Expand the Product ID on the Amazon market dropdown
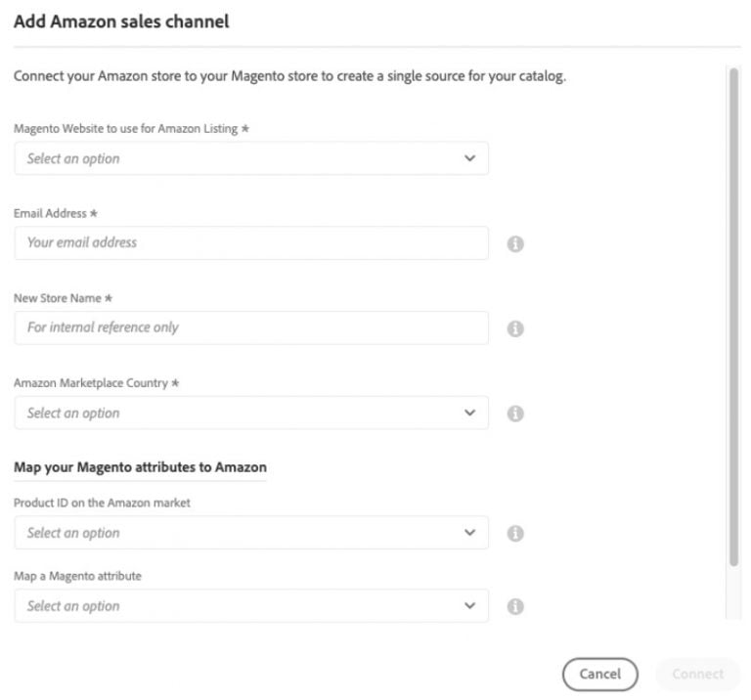 pos(251,533)
